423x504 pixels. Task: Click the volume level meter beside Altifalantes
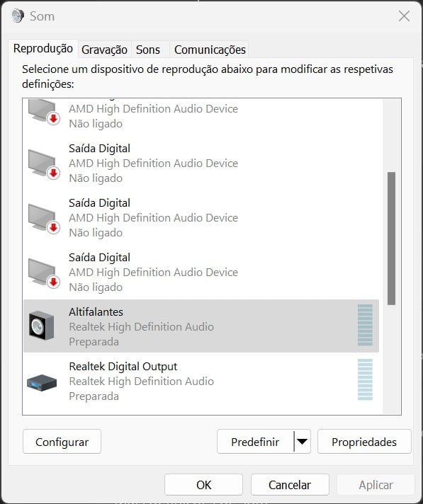coord(365,325)
